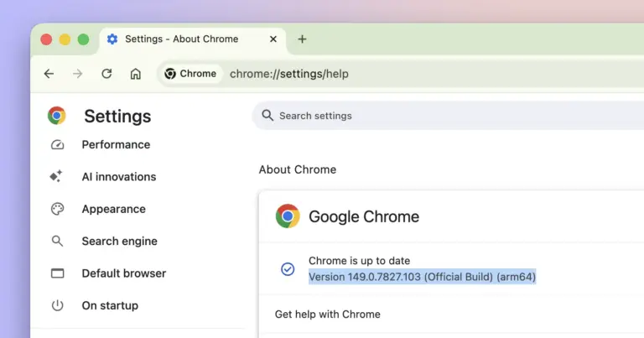Go to the home page icon
644x338 pixels.
(x=136, y=74)
